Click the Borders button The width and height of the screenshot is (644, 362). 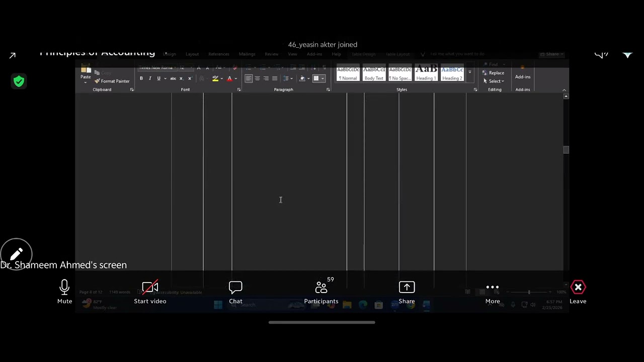[x=316, y=78]
